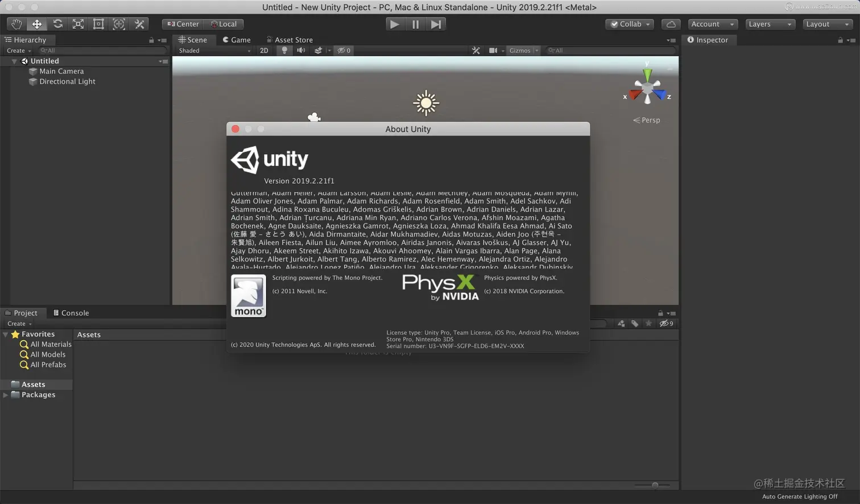Select the Directional Light sun gizmo

pyautogui.click(x=426, y=103)
